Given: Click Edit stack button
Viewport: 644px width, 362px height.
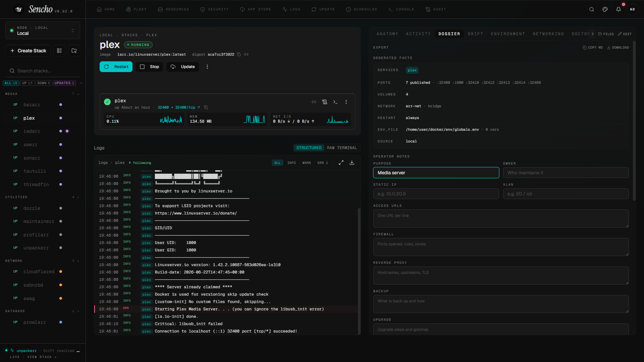Looking at the screenshot, I should [x=625, y=34].
